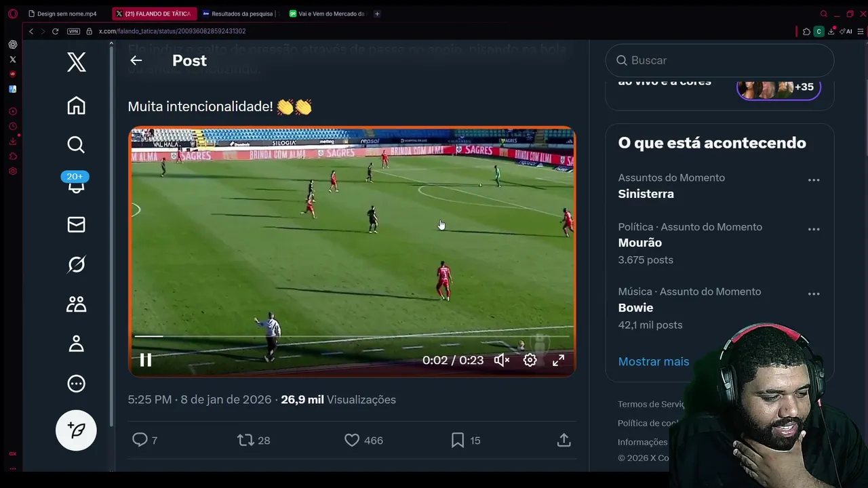This screenshot has height=488, width=868.
Task: Open the Communities people icon
Action: 76,304
